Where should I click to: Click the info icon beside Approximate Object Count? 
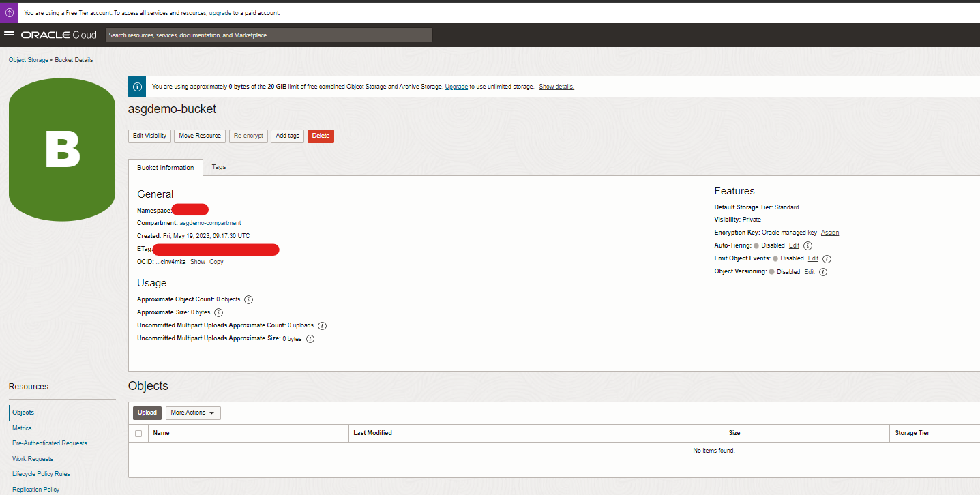click(x=248, y=299)
